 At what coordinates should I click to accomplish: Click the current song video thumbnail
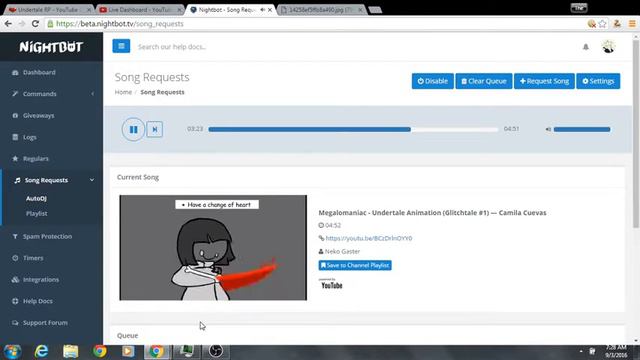click(x=213, y=247)
